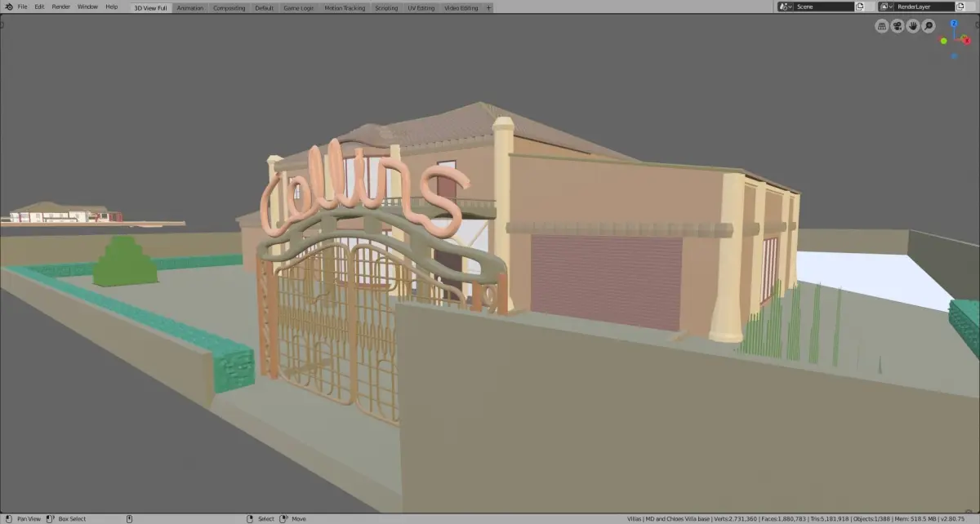Screen dimensions: 980x524
Task: Toggle the camera view button
Action: coord(897,26)
